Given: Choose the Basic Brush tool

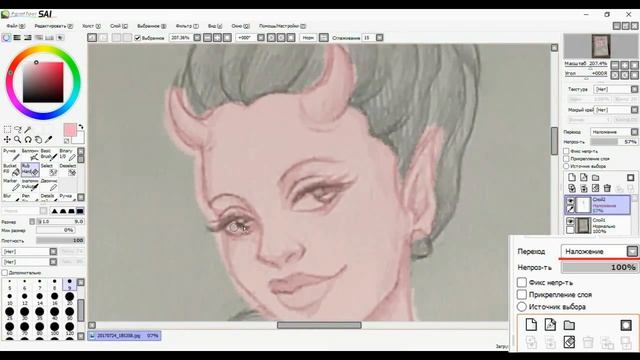Looking at the screenshot, I should click(49, 154).
